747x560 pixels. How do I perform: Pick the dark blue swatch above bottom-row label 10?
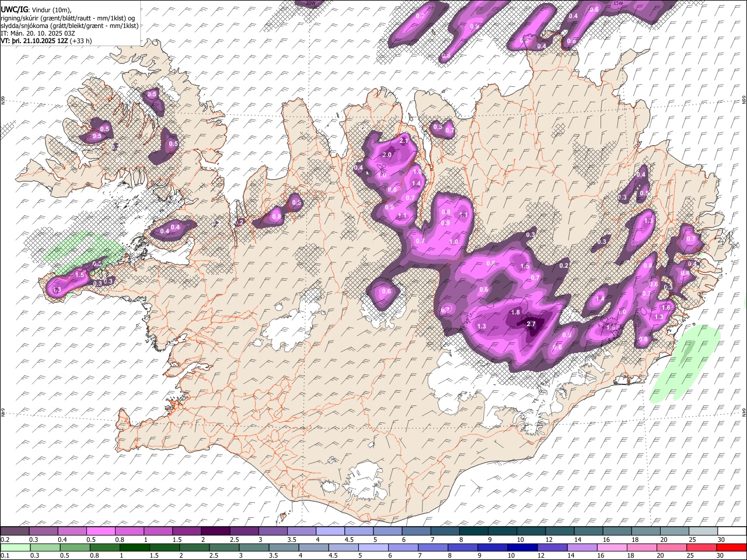(521, 547)
